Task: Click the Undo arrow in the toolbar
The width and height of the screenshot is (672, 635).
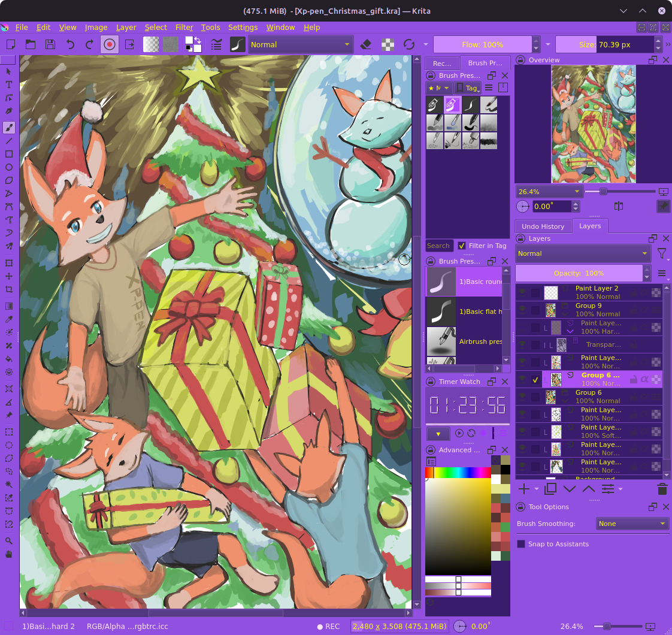Action: 70,44
